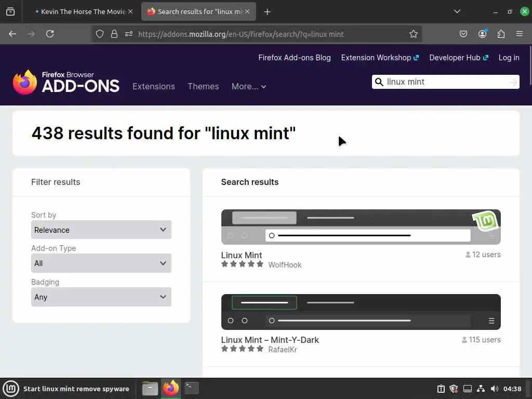
Task: Reload the page with the refresh icon
Action: pyautogui.click(x=50, y=34)
